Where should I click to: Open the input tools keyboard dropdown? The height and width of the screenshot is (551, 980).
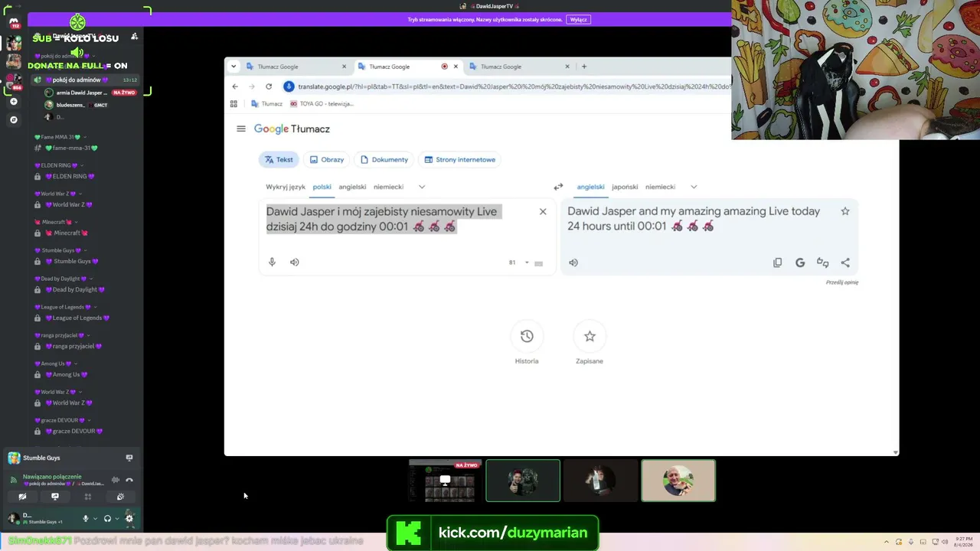pyautogui.click(x=527, y=263)
